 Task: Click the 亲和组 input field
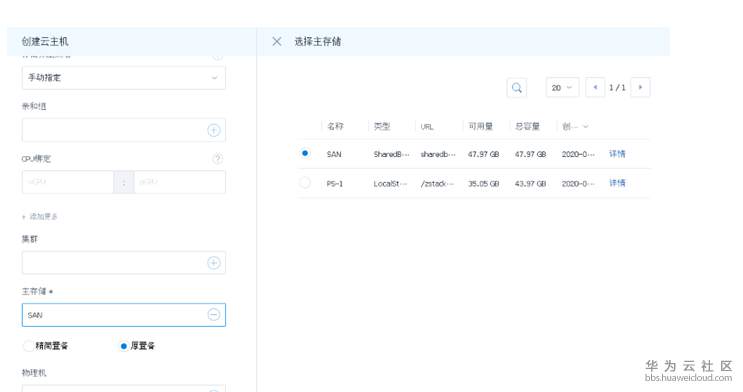pyautogui.click(x=124, y=130)
